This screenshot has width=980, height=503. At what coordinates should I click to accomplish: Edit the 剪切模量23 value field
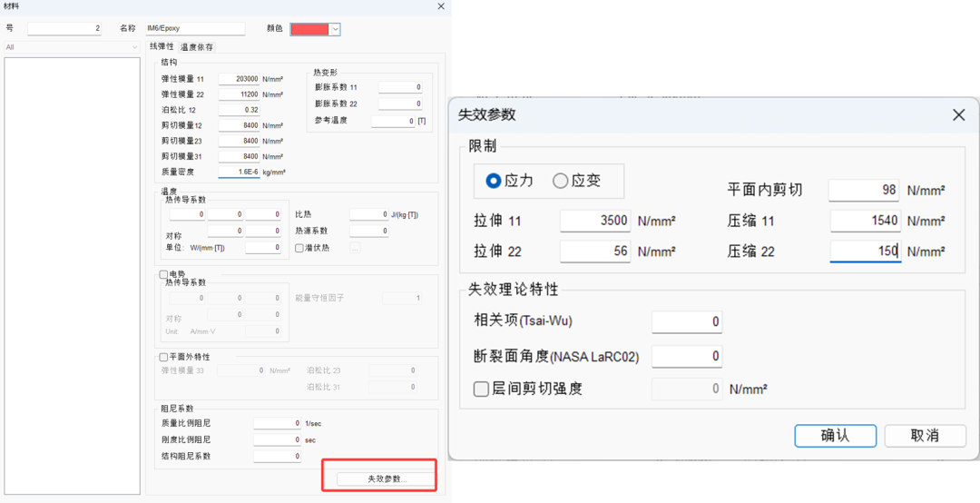click(239, 141)
